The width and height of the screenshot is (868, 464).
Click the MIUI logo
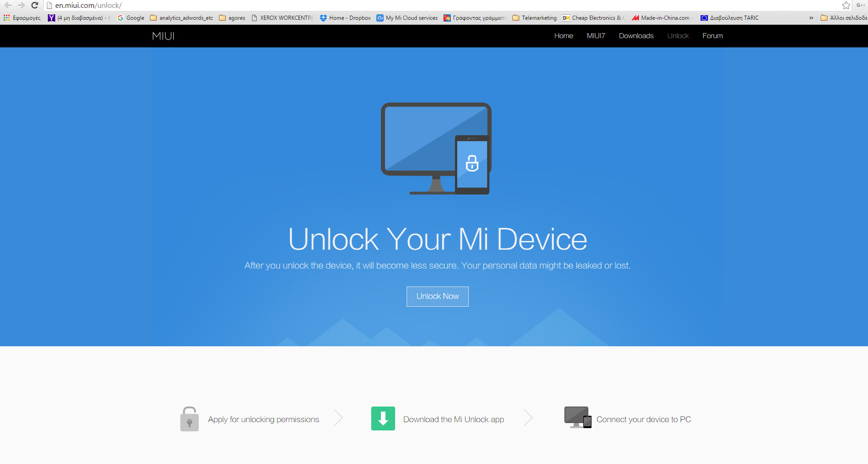click(163, 36)
